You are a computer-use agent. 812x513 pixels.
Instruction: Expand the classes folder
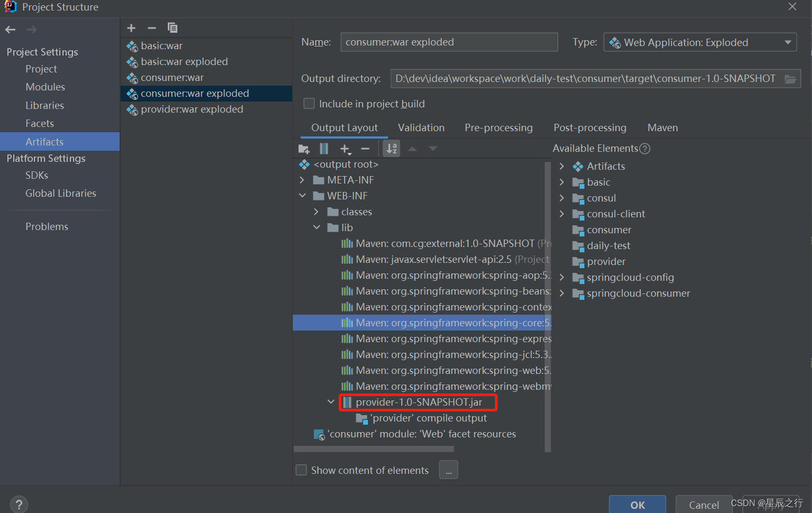pyautogui.click(x=317, y=212)
